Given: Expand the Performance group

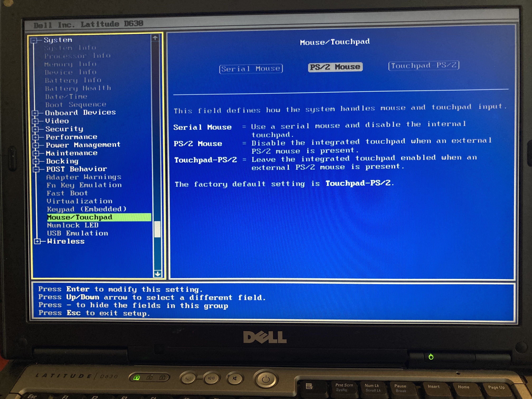Looking at the screenshot, I should (36, 137).
